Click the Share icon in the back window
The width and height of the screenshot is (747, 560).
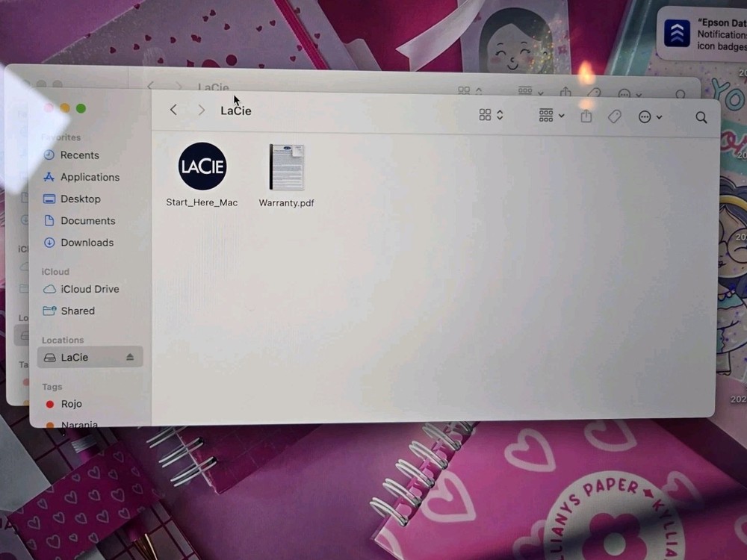[x=565, y=91]
